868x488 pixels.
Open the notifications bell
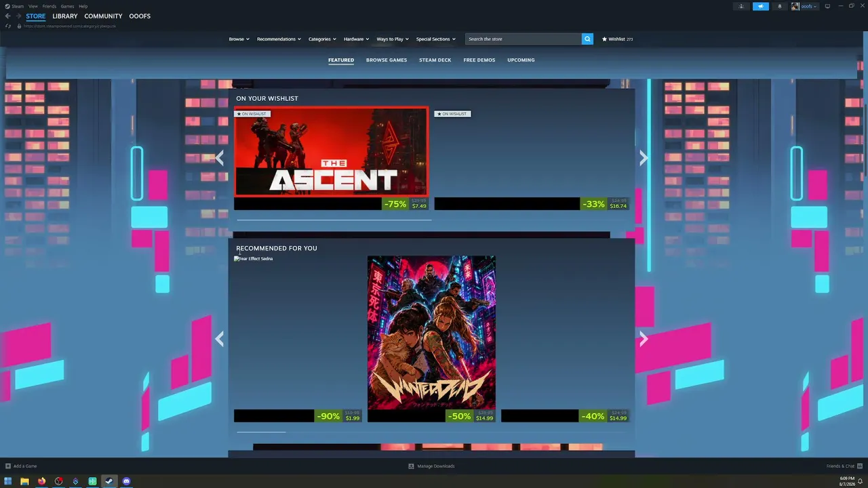(779, 6)
